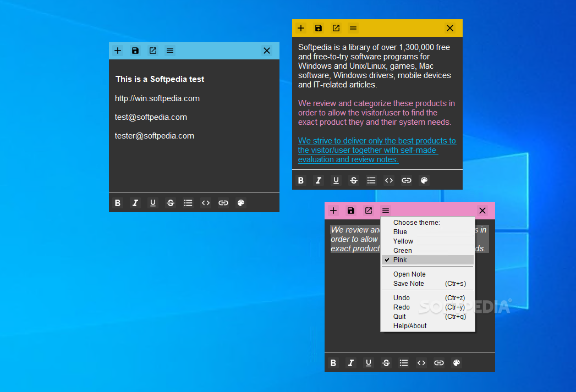Open the hamburger menu of yellow note
The image size is (576, 392).
(353, 28)
